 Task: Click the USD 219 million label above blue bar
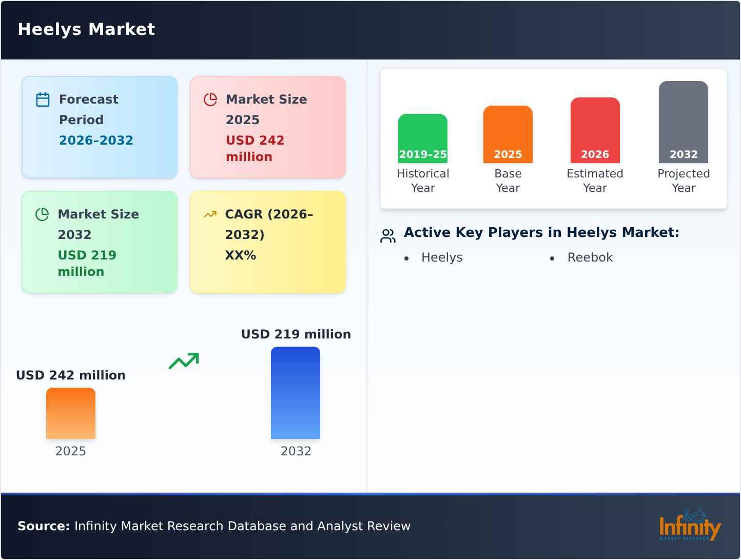[x=296, y=334]
